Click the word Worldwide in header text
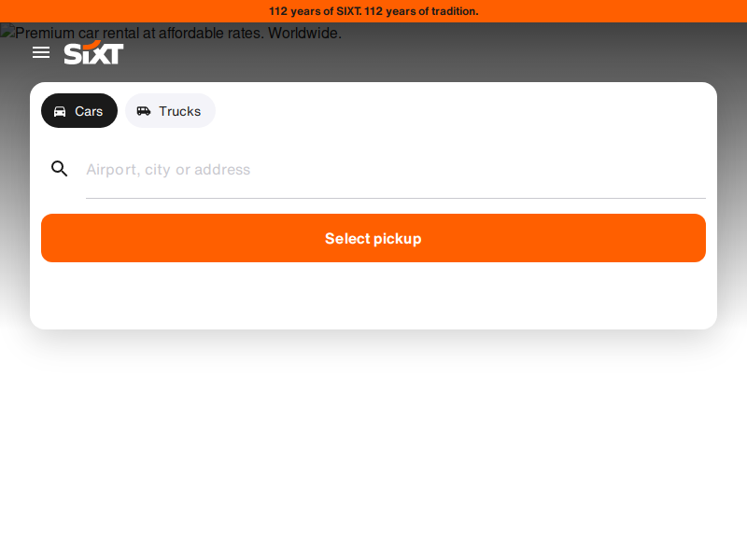The height and width of the screenshot is (560, 747). [x=305, y=33]
